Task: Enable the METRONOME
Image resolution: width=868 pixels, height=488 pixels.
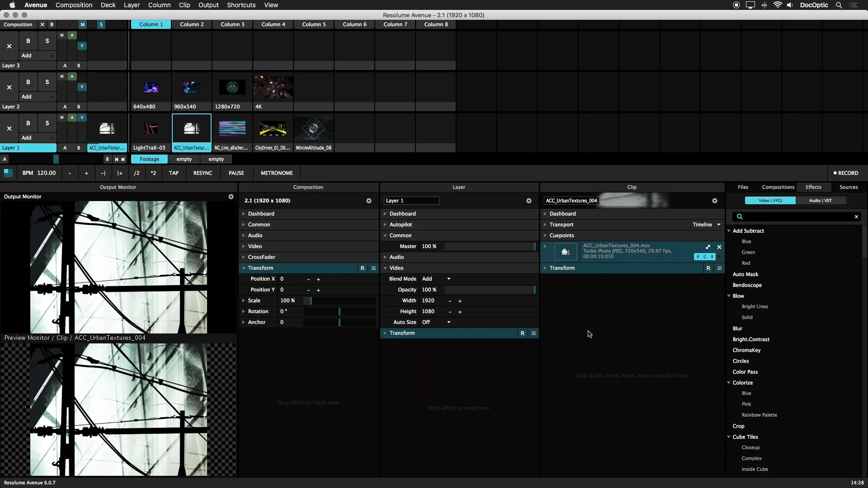Action: (x=277, y=173)
